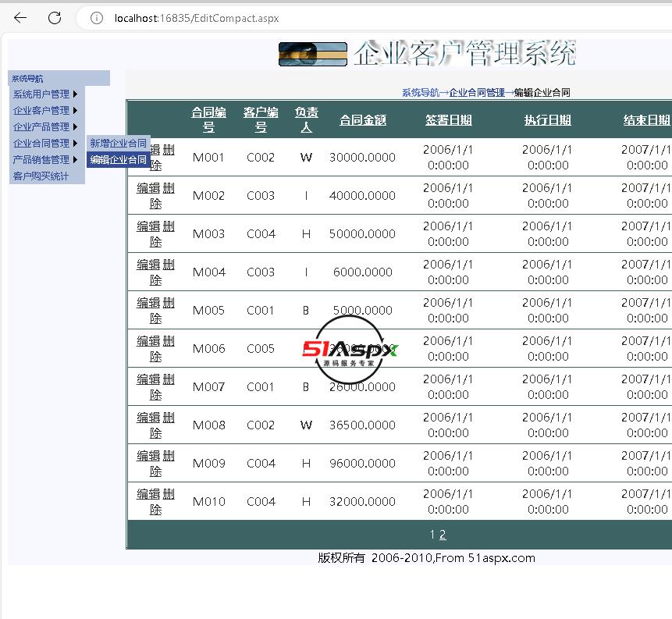Select 编辑企业合同 submenu item

click(118, 160)
